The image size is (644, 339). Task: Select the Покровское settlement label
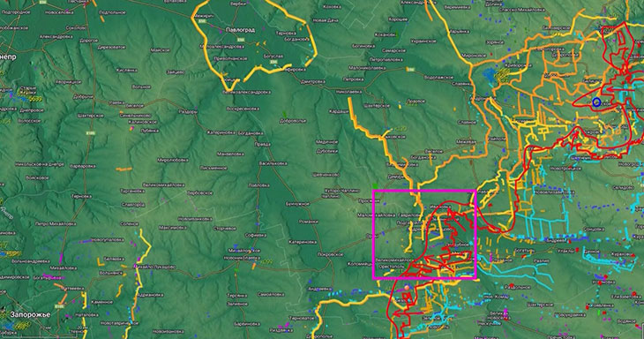click(330, 255)
